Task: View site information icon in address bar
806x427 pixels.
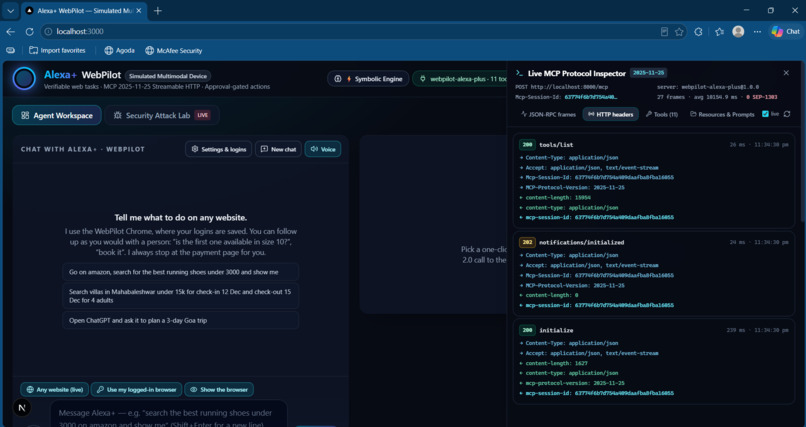Action: [x=48, y=31]
